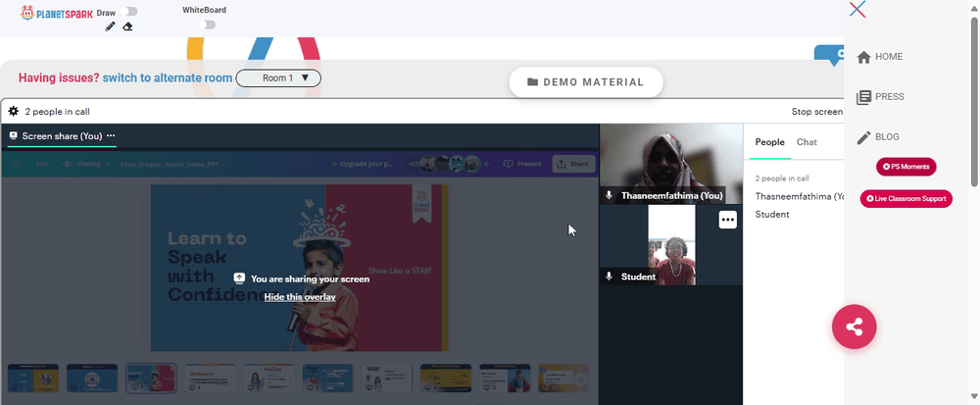The width and height of the screenshot is (980, 405).
Task: Click Student microphone icon
Action: 609,277
